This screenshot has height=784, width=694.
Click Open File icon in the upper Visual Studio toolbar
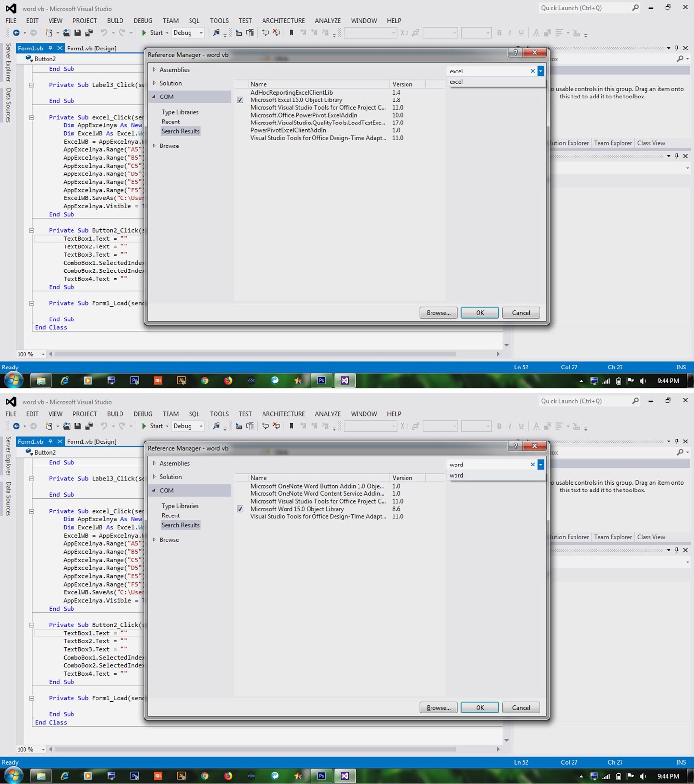pyautogui.click(x=66, y=33)
